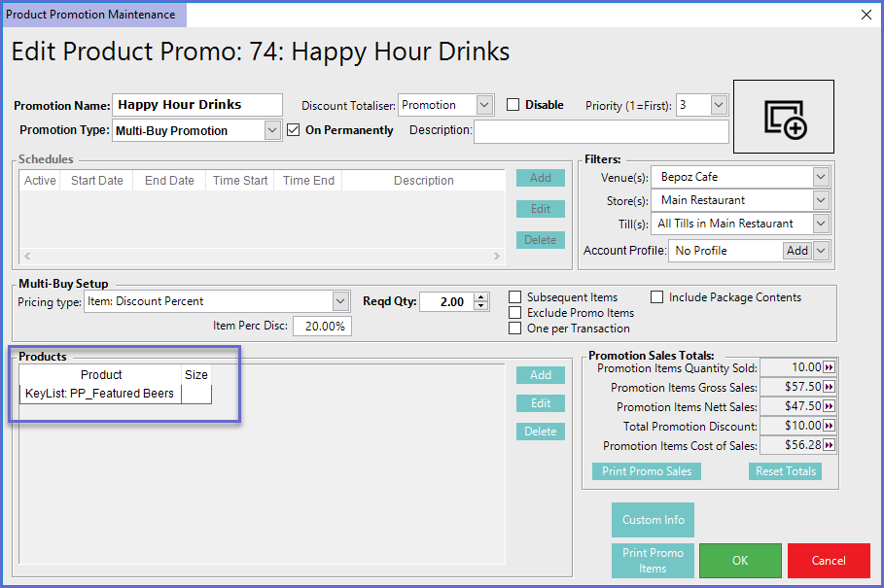Click the Product Promotion Maintenance tab
This screenshot has width=884, height=588.
point(91,15)
